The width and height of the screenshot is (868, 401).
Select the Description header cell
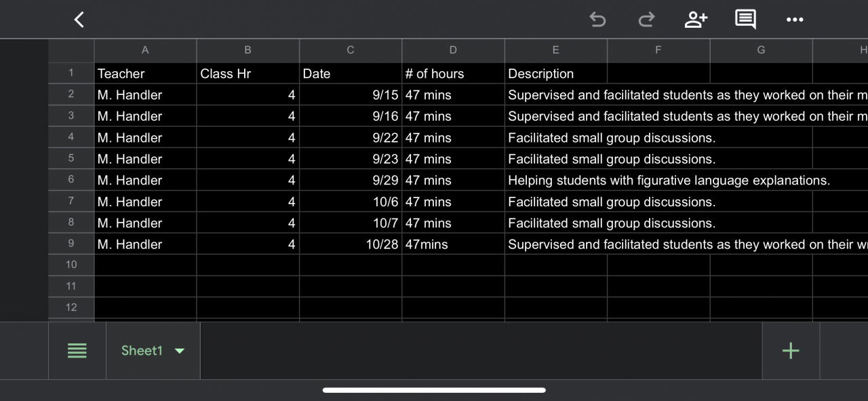(x=555, y=74)
